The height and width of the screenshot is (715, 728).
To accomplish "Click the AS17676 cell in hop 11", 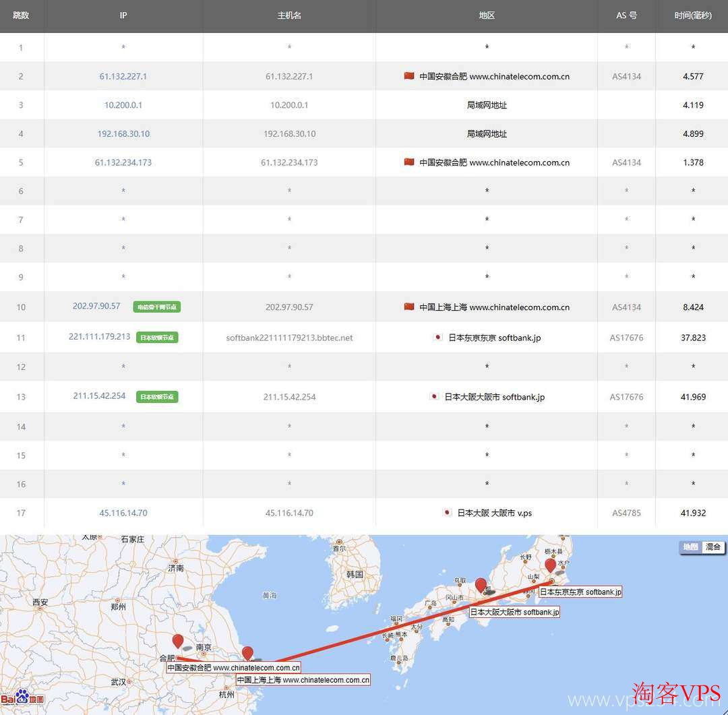I will coord(626,338).
